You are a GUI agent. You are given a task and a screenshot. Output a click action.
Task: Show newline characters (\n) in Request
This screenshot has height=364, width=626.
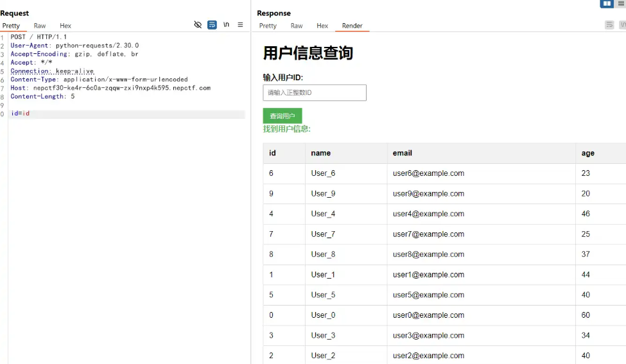point(226,25)
